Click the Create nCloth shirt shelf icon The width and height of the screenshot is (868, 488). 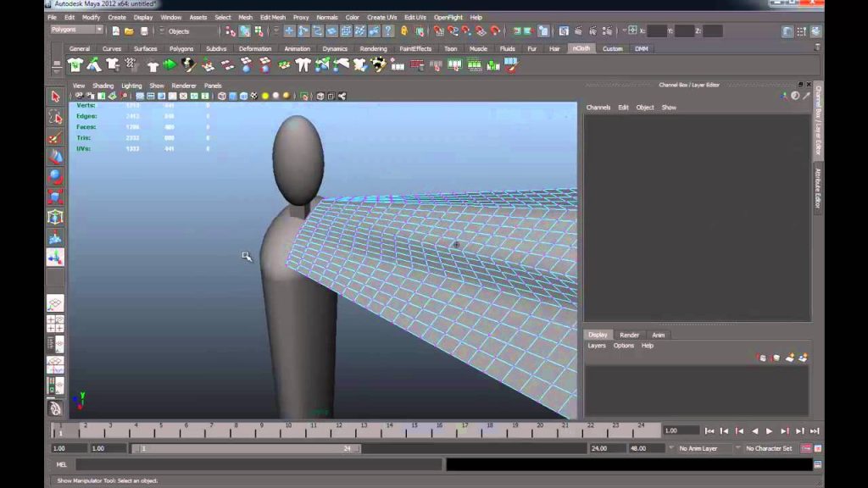click(x=75, y=65)
